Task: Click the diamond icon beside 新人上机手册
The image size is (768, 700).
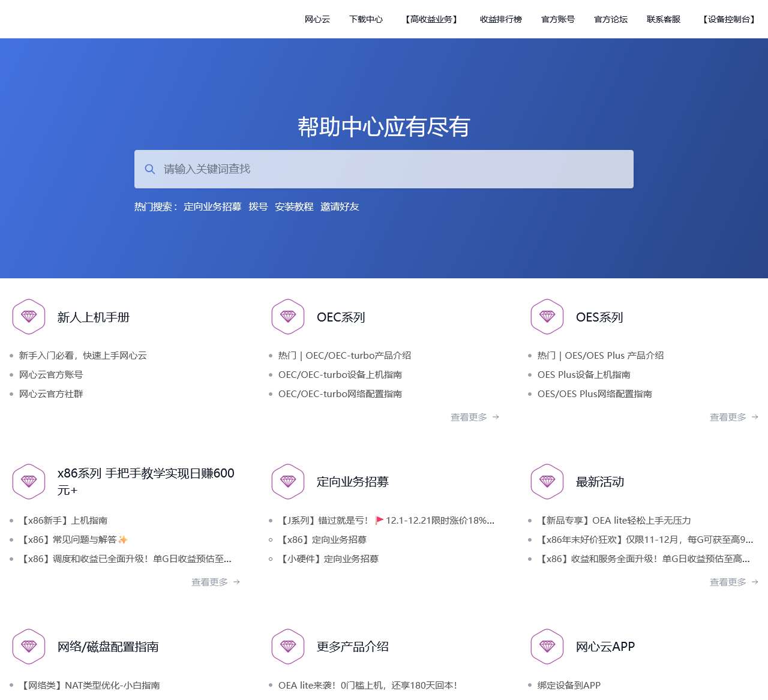Action: tap(29, 317)
